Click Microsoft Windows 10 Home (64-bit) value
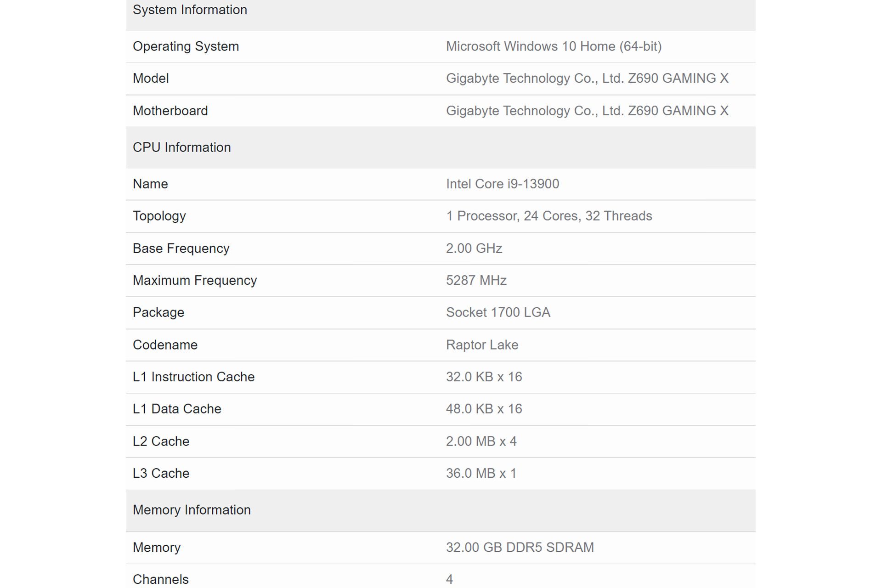The width and height of the screenshot is (882, 588). pyautogui.click(x=554, y=46)
